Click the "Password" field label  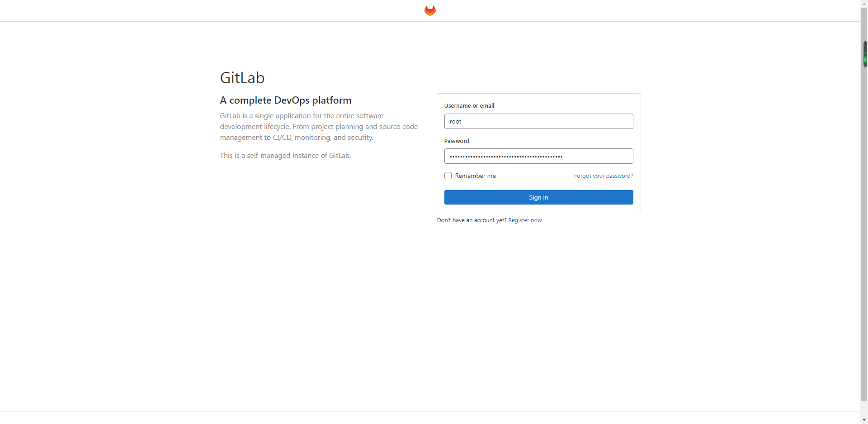click(457, 141)
